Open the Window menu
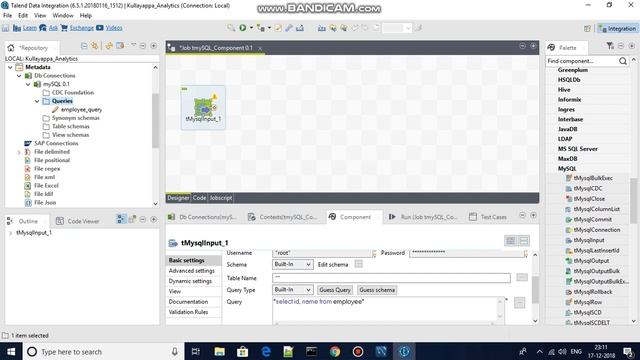The width and height of the screenshot is (640, 360). (63, 16)
